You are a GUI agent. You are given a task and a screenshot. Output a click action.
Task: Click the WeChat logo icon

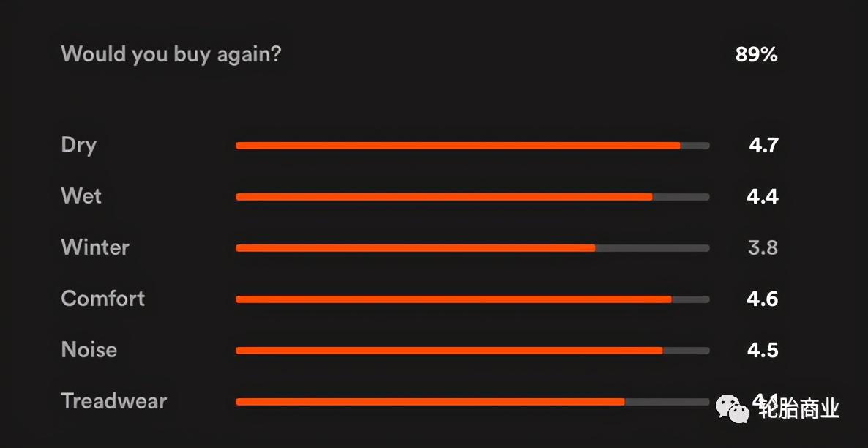[733, 408]
